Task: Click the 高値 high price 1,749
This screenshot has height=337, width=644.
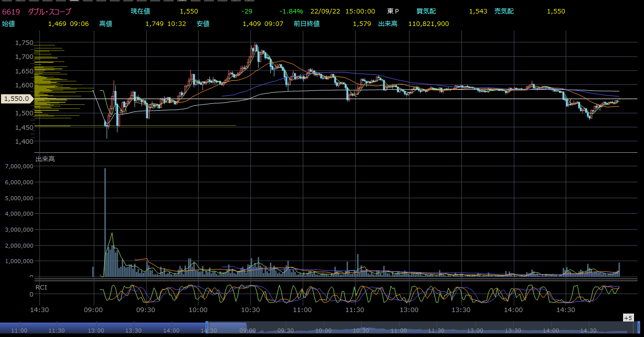Action: [154, 23]
